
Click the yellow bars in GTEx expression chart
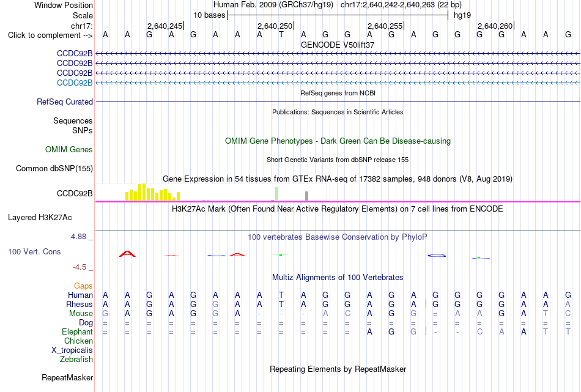[153, 192]
